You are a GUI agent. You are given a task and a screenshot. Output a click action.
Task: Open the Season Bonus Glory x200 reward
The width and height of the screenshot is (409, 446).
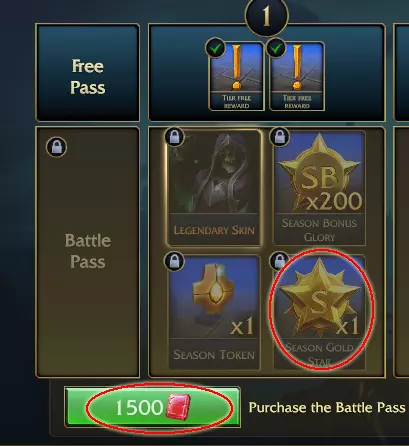319,188
